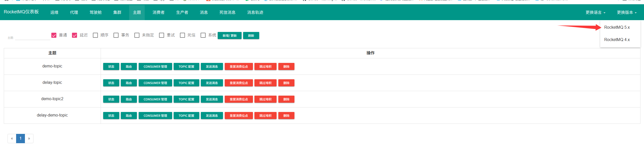
Task: Click 发送消息 for demo-topic2
Action: pos(212,99)
